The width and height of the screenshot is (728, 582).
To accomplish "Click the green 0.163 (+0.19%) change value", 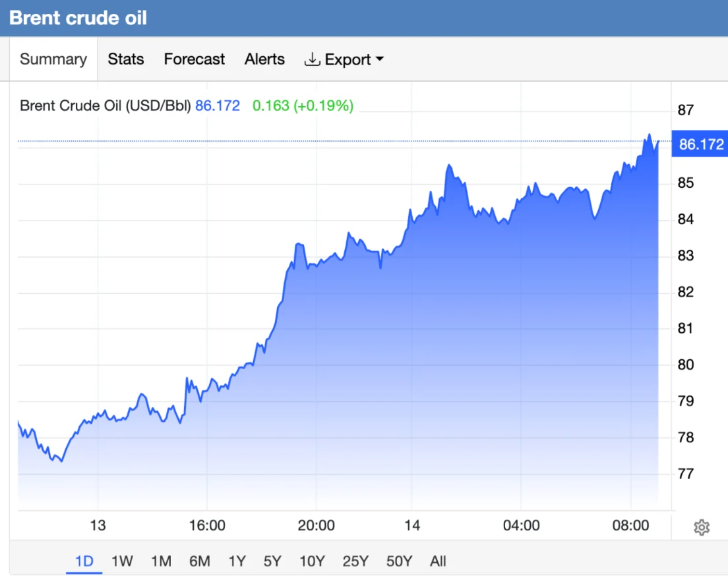I will click(303, 106).
